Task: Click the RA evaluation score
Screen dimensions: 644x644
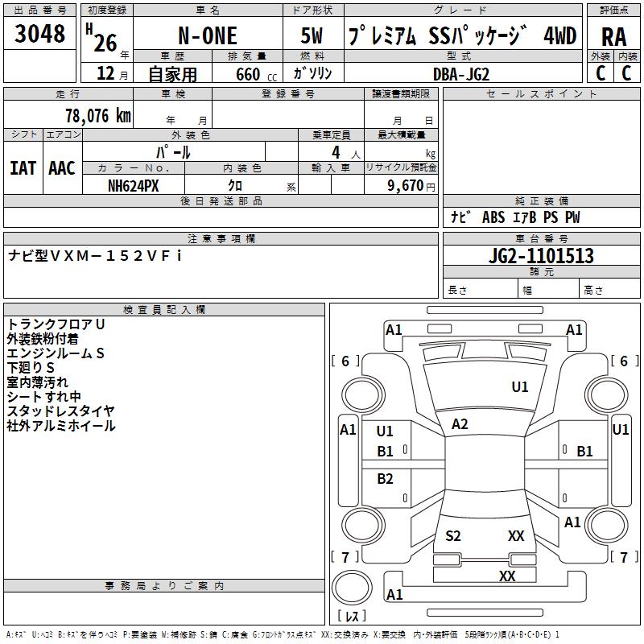Action: click(x=613, y=36)
